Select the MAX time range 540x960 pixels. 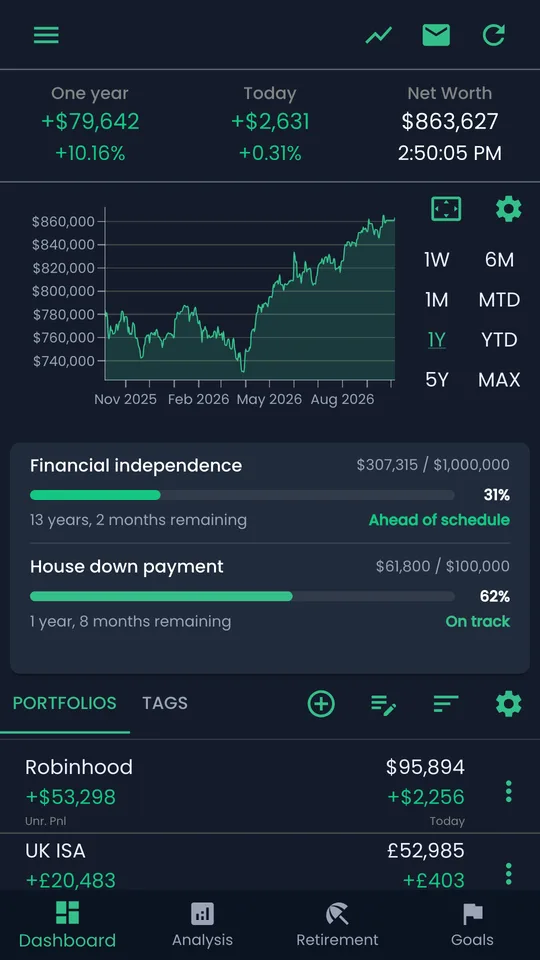pos(499,380)
